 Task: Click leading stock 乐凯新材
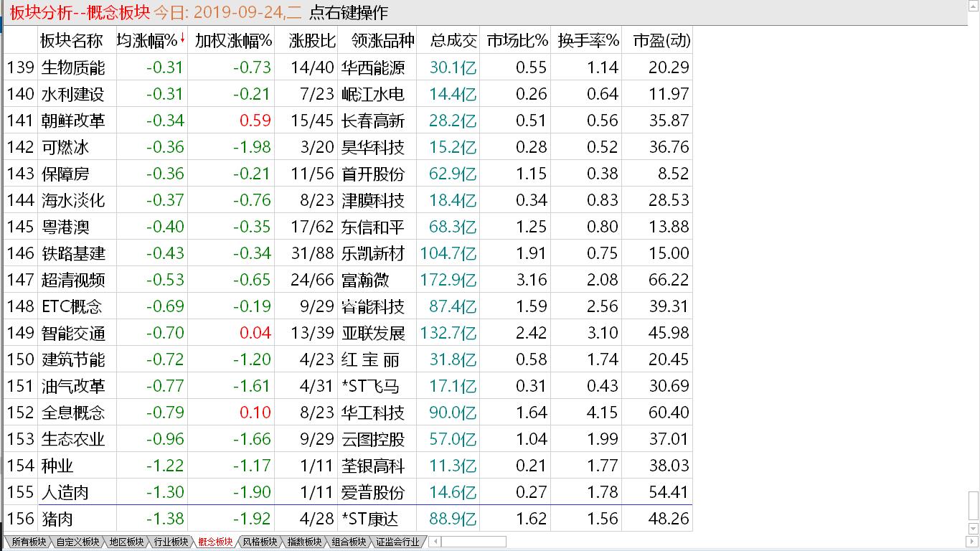(x=373, y=253)
